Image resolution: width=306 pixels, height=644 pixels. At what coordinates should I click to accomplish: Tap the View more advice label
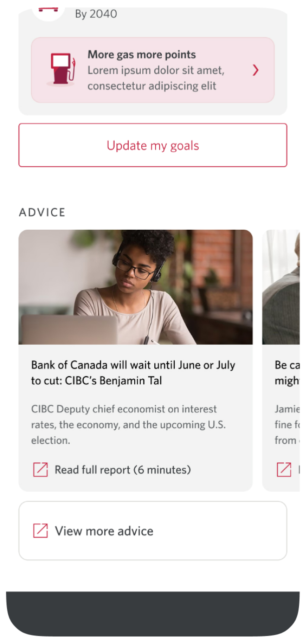pyautogui.click(x=104, y=531)
